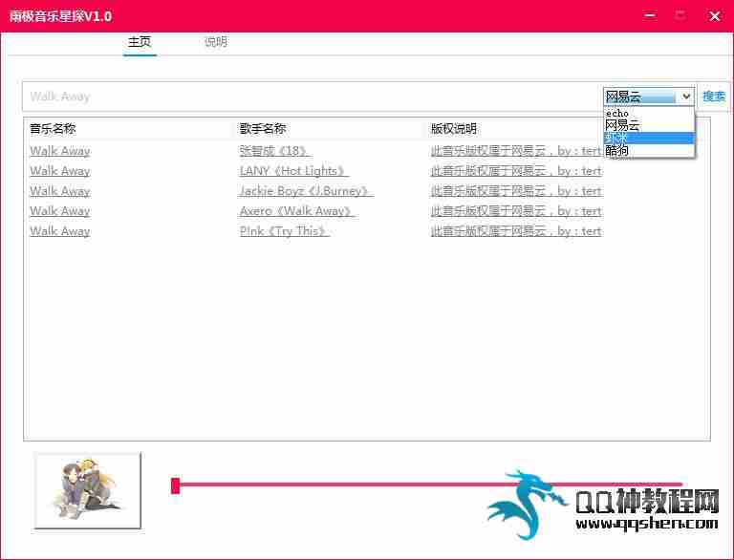This screenshot has height=560, width=734.
Task: Close the 雨极音乐星探V1.0 window
Action: 714,16
